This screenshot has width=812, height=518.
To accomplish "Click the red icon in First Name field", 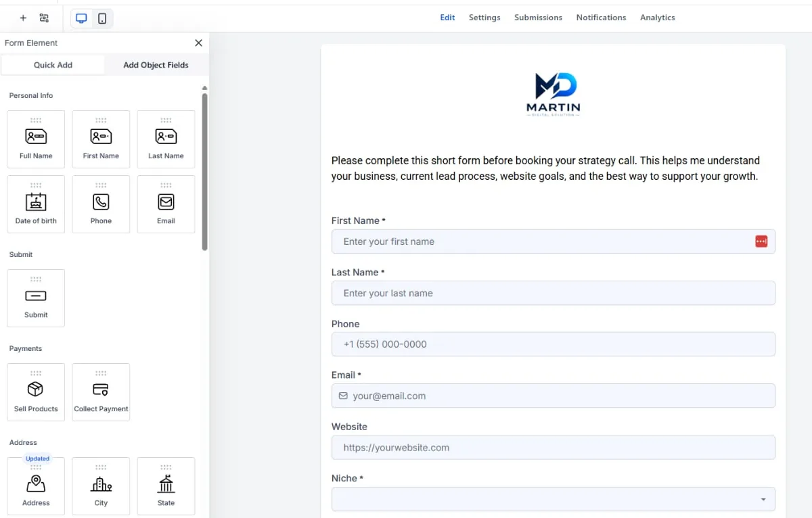I will (761, 241).
